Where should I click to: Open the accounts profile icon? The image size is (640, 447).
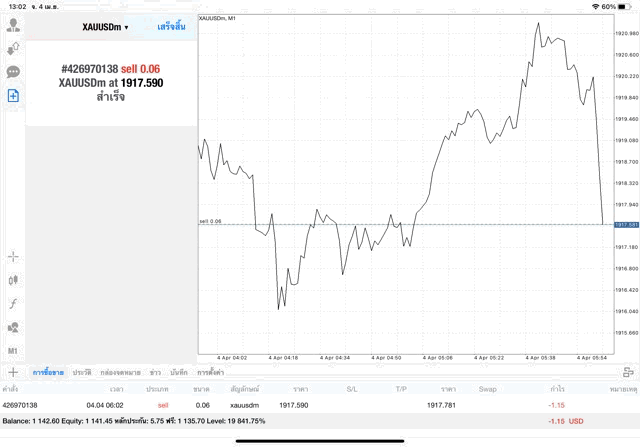13,24
